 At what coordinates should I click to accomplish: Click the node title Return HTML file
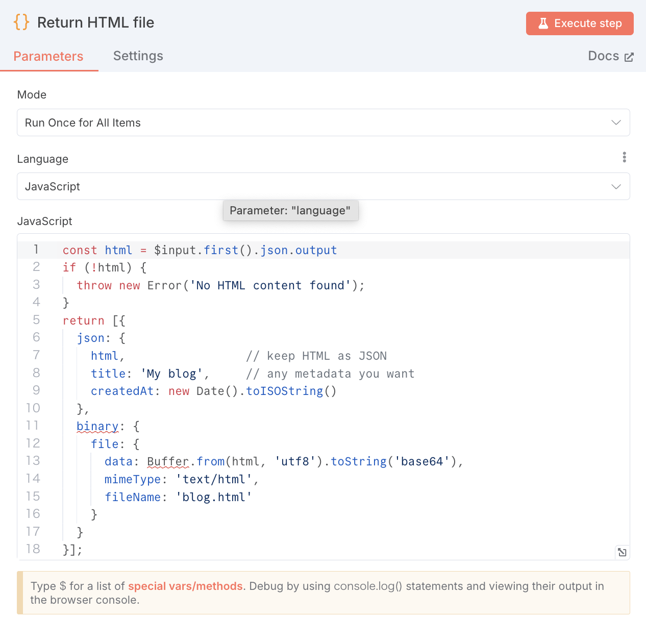95,22
